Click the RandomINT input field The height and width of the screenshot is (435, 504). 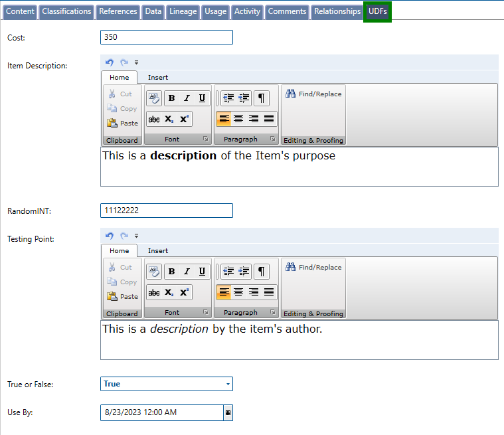click(166, 211)
